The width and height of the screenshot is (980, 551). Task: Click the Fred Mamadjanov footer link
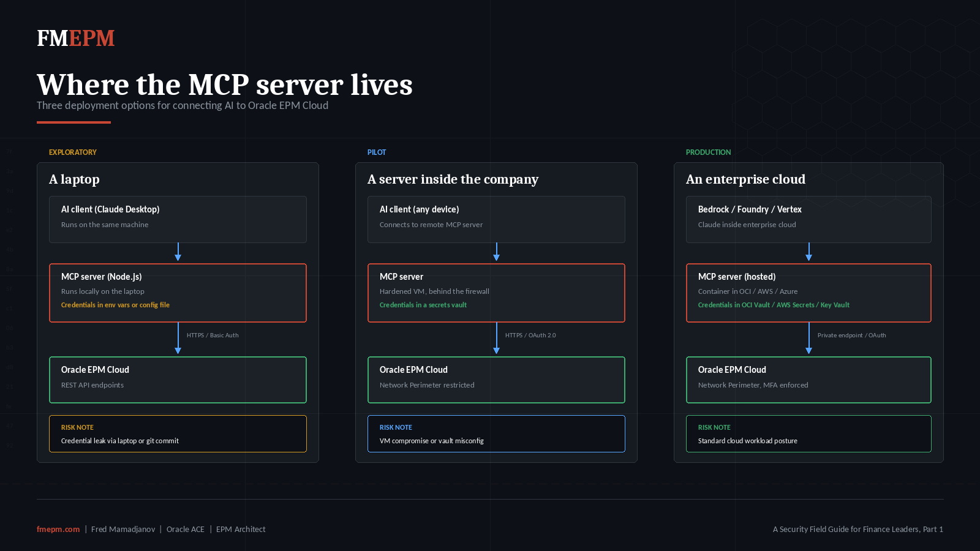(123, 529)
